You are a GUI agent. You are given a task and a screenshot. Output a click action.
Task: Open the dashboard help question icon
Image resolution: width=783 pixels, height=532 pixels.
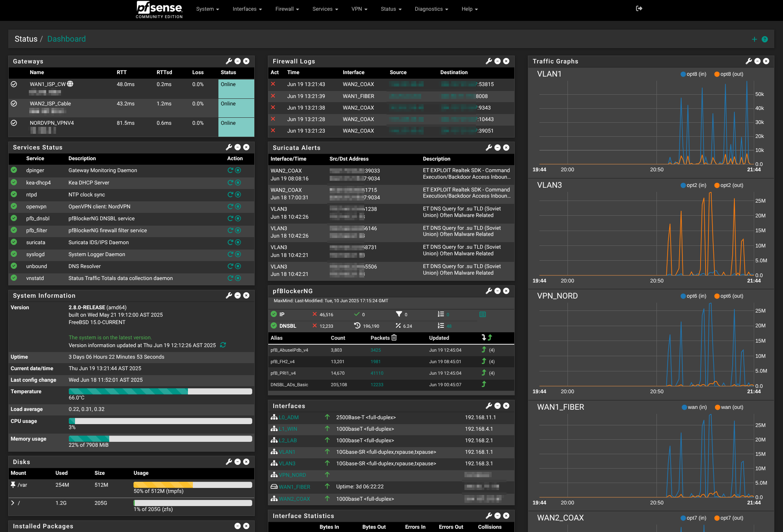pos(765,39)
